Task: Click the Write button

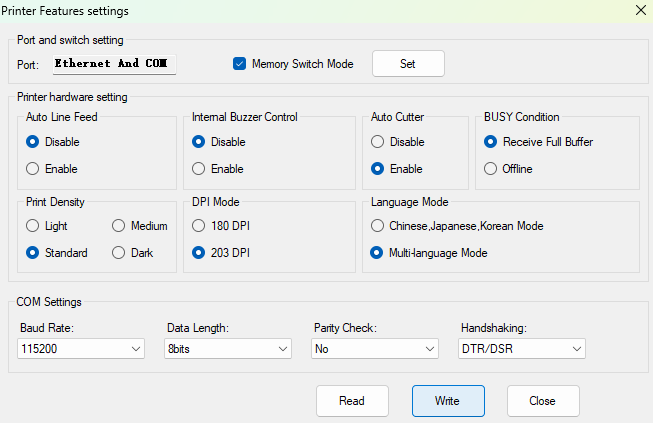Action: 447,401
